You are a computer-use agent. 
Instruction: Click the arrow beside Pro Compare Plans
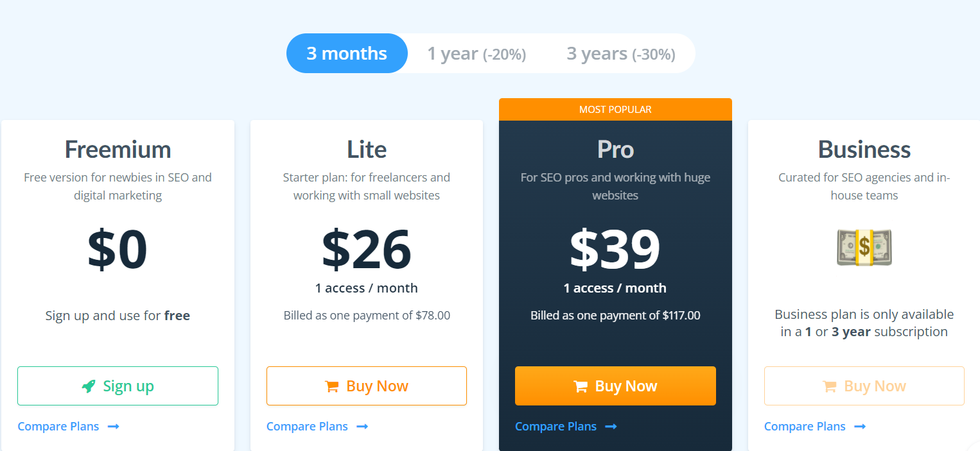coord(611,427)
